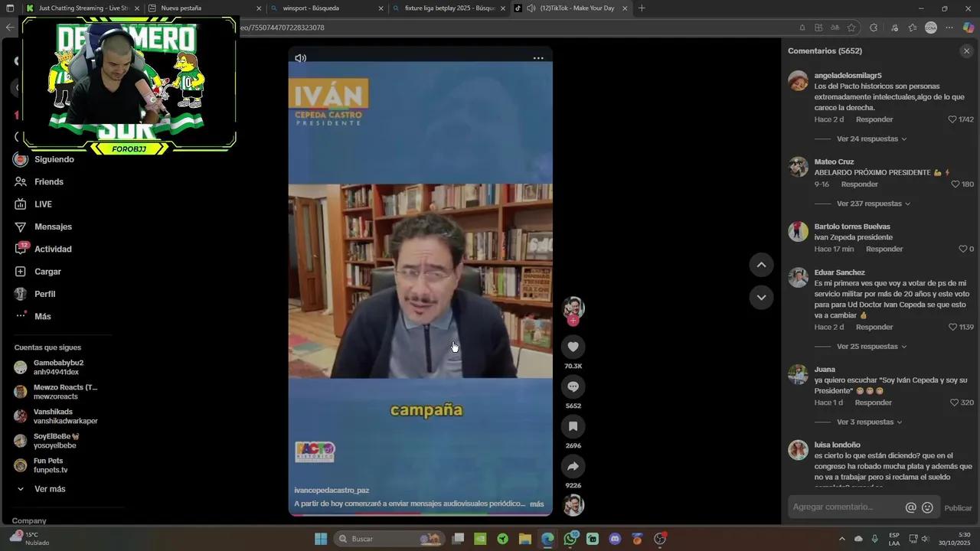Image resolution: width=980 pixels, height=551 pixels.
Task: Open emoji picker in comment box
Action: click(x=927, y=507)
